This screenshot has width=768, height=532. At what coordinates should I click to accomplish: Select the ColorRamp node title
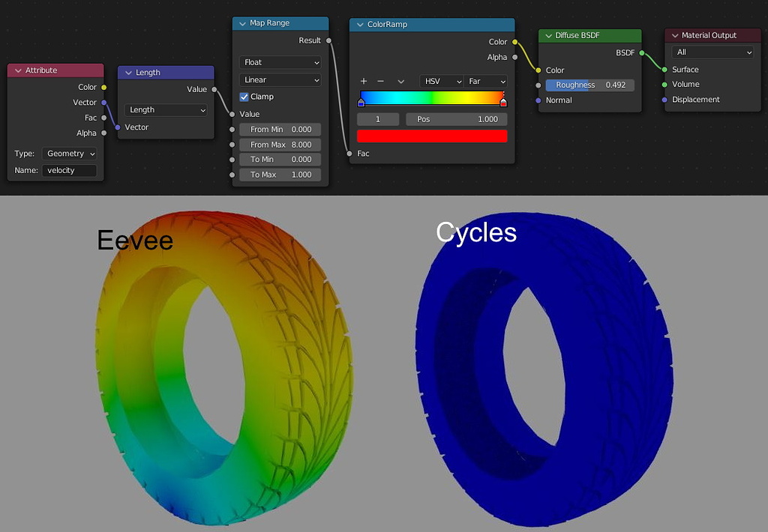point(387,25)
